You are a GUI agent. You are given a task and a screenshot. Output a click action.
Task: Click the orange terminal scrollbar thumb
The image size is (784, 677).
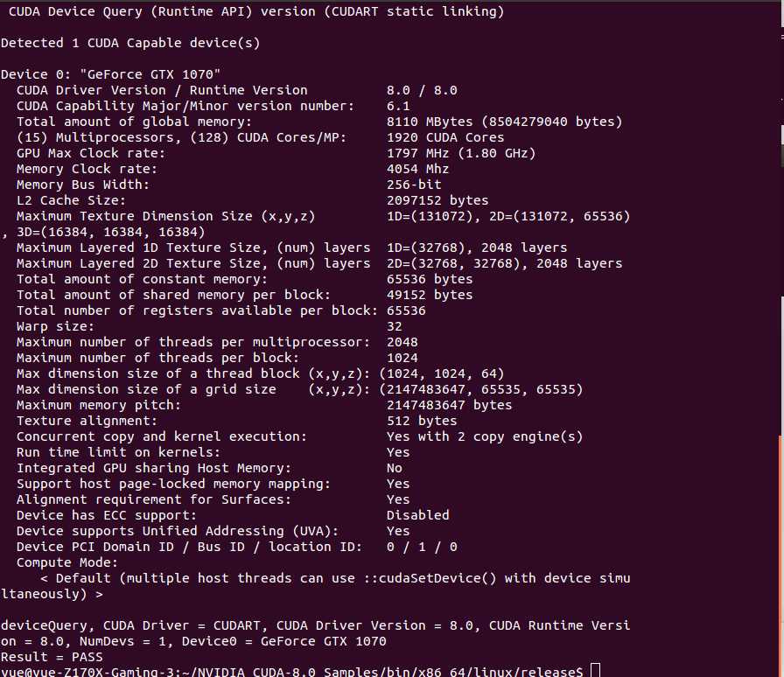(781, 556)
